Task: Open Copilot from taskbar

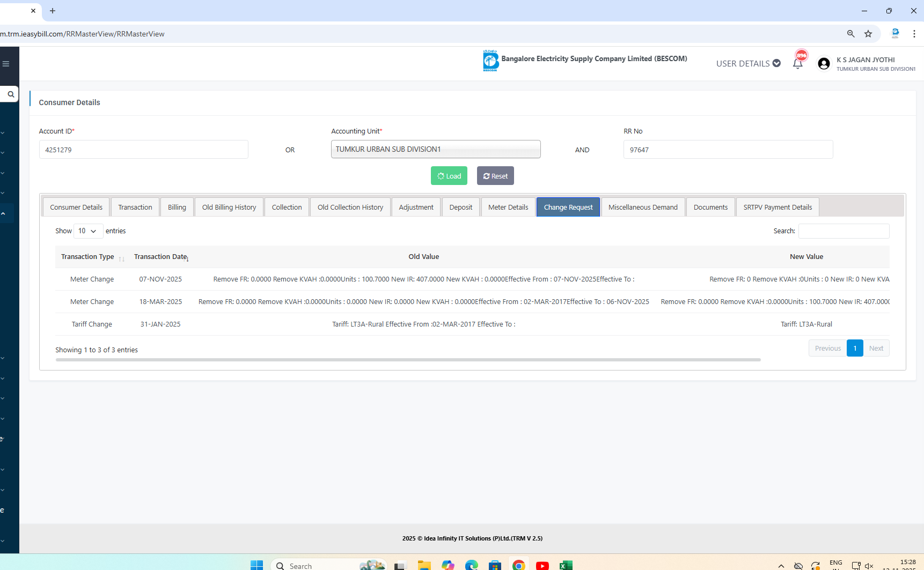Action: point(448,565)
